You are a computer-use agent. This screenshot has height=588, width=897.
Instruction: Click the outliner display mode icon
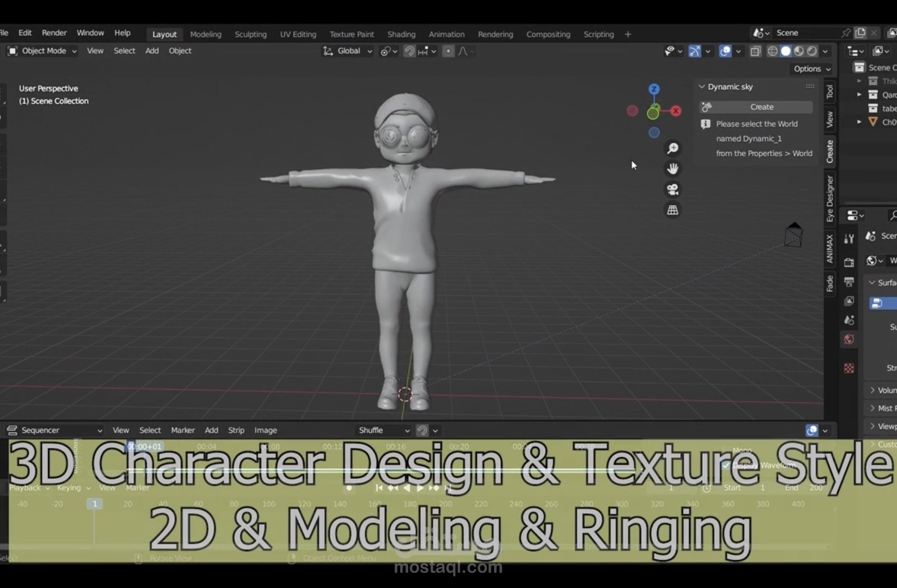pos(880,51)
